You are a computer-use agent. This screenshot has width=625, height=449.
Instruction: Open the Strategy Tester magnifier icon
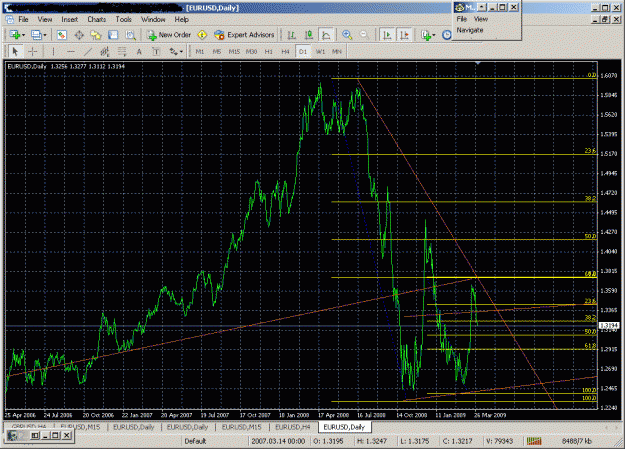130,35
